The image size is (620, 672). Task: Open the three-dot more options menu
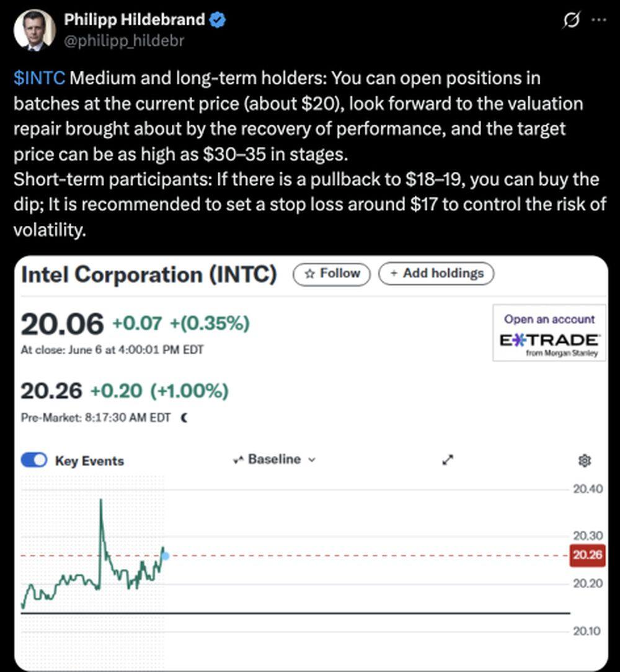pyautogui.click(x=598, y=20)
